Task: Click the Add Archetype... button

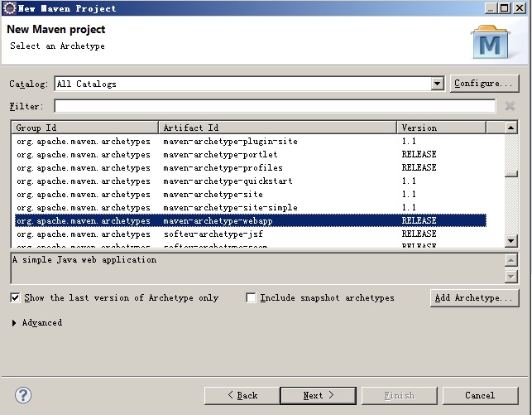Action: pyautogui.click(x=474, y=298)
